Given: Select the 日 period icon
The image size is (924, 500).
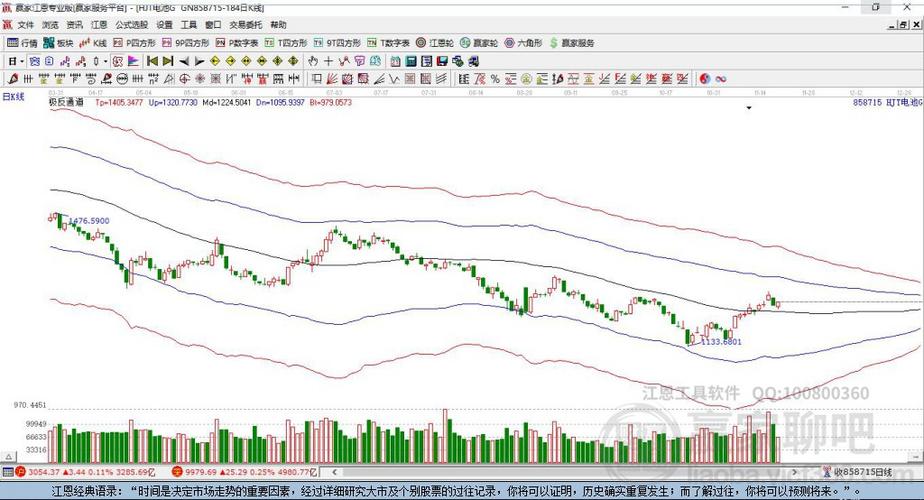Looking at the screenshot, I should [12, 61].
